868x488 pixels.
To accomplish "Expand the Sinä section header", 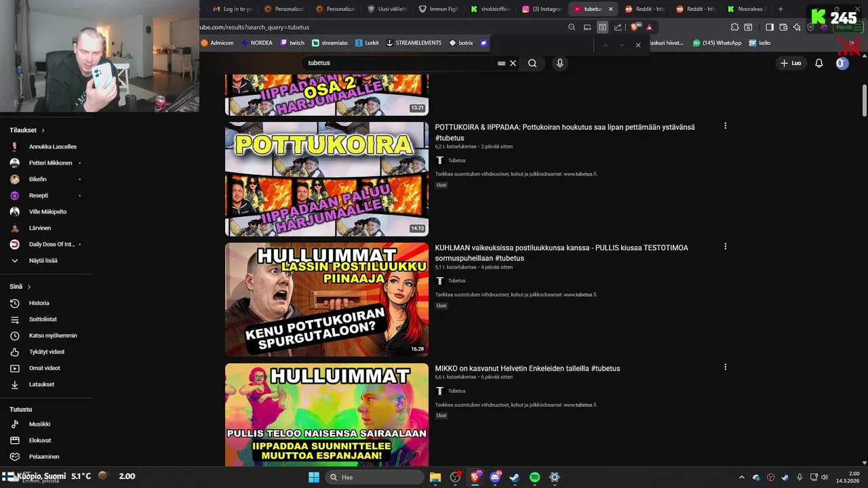I will tap(19, 287).
